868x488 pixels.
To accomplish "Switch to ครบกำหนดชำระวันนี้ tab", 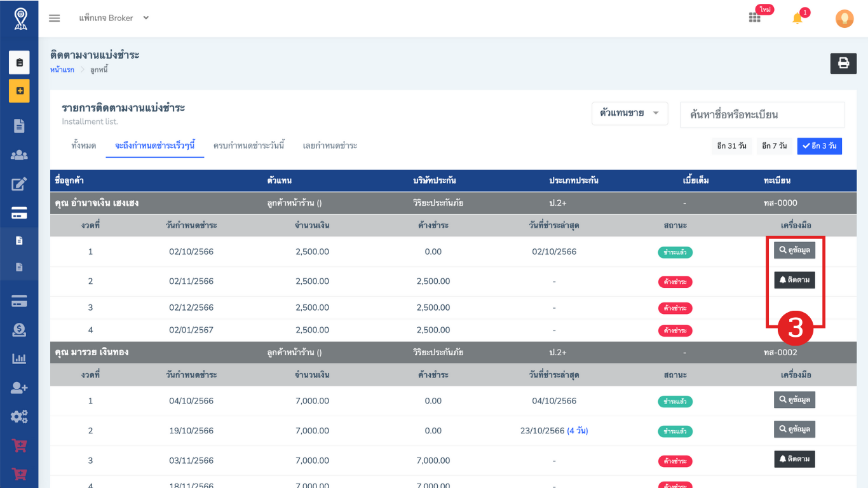I will point(249,146).
